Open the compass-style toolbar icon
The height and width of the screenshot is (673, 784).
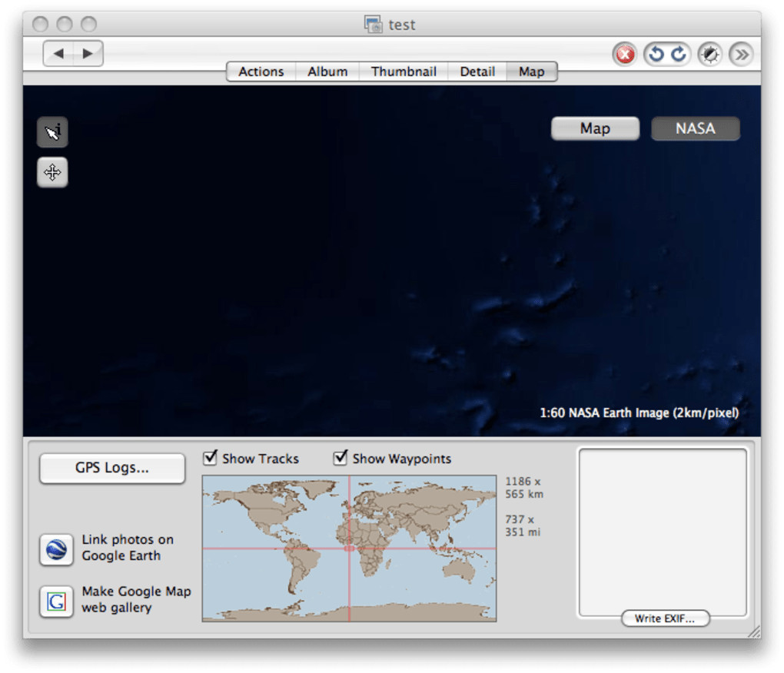[x=709, y=54]
